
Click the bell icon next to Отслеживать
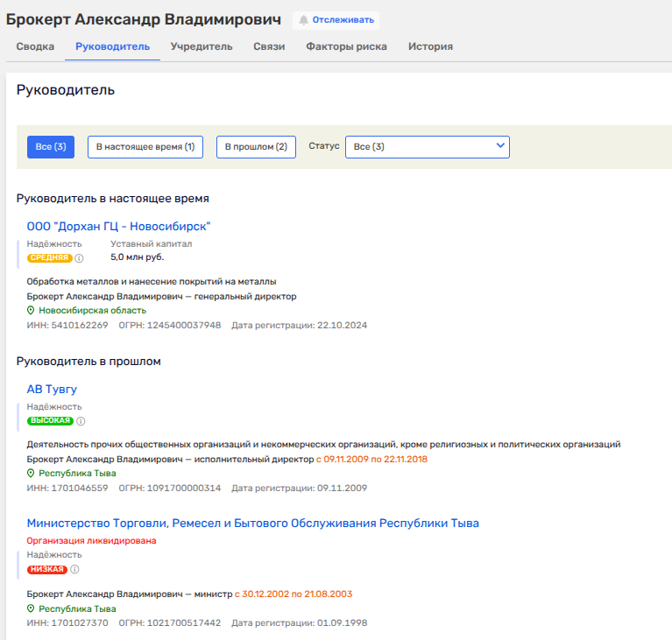[x=304, y=19]
